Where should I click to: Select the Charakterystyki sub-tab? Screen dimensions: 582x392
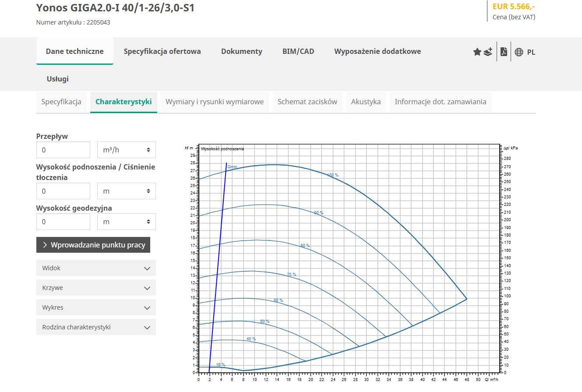click(123, 102)
